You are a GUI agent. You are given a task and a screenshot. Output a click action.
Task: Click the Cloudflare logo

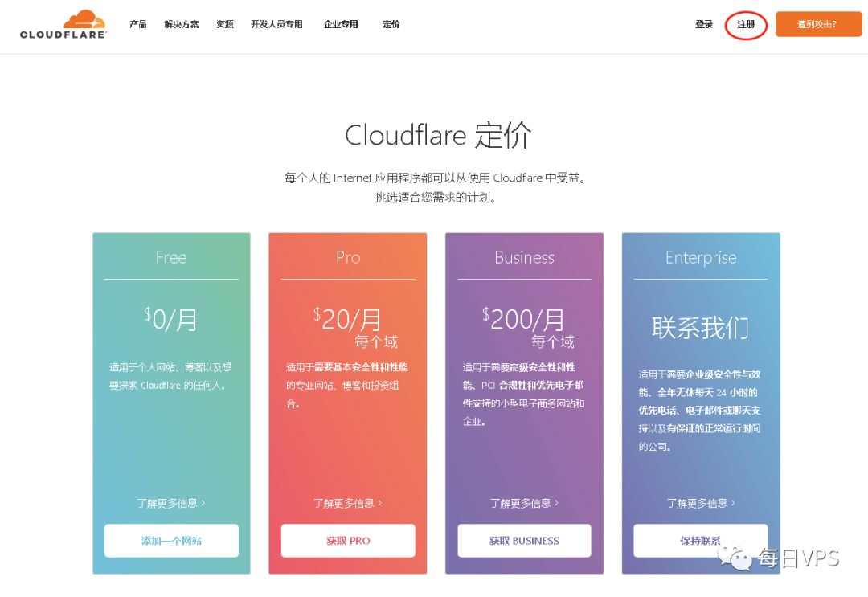(x=63, y=25)
